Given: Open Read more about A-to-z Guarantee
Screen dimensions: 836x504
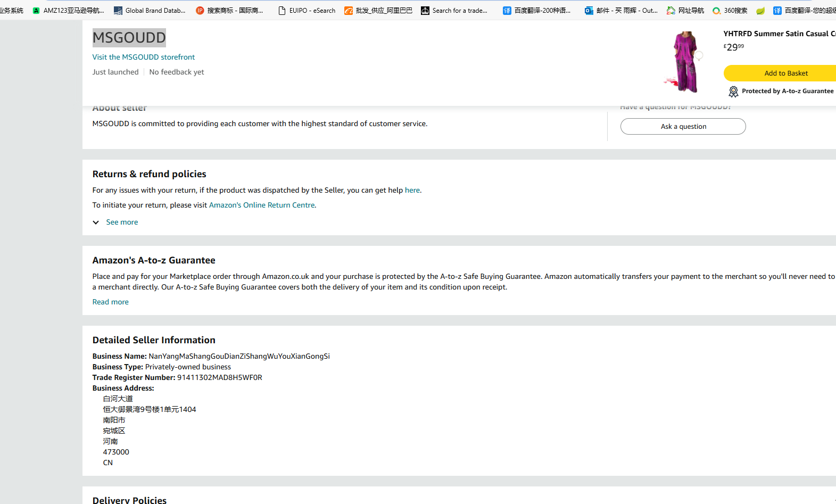Looking at the screenshot, I should coord(111,302).
